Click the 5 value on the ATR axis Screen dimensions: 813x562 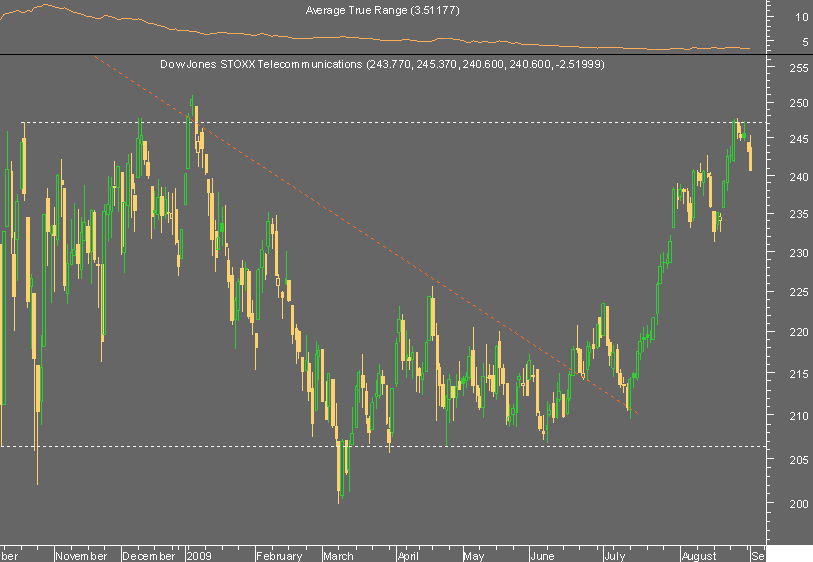805,42
